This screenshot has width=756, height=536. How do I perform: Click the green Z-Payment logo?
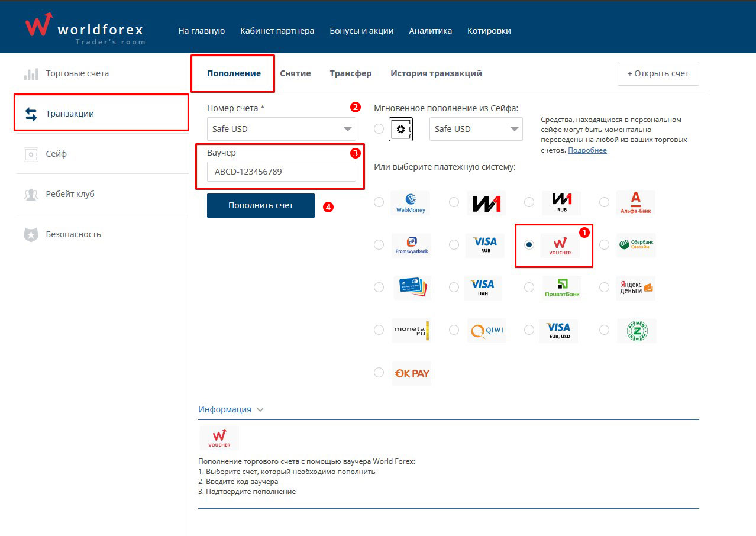click(x=637, y=330)
